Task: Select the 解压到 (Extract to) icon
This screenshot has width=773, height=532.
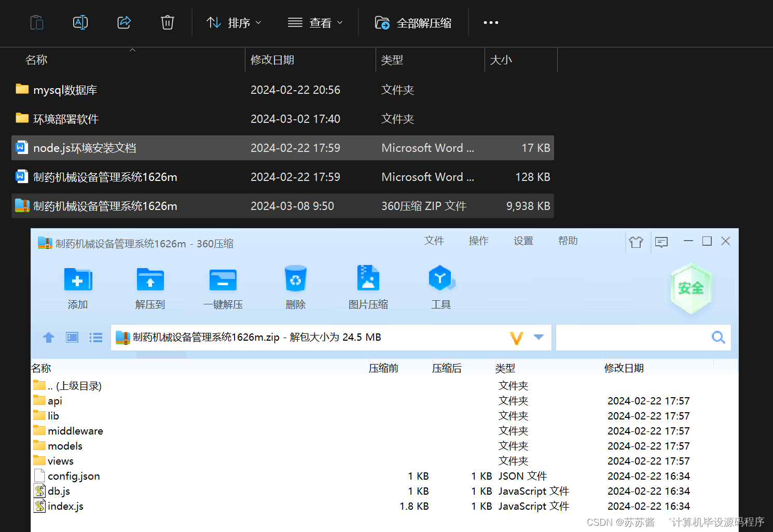Action: 150,287
